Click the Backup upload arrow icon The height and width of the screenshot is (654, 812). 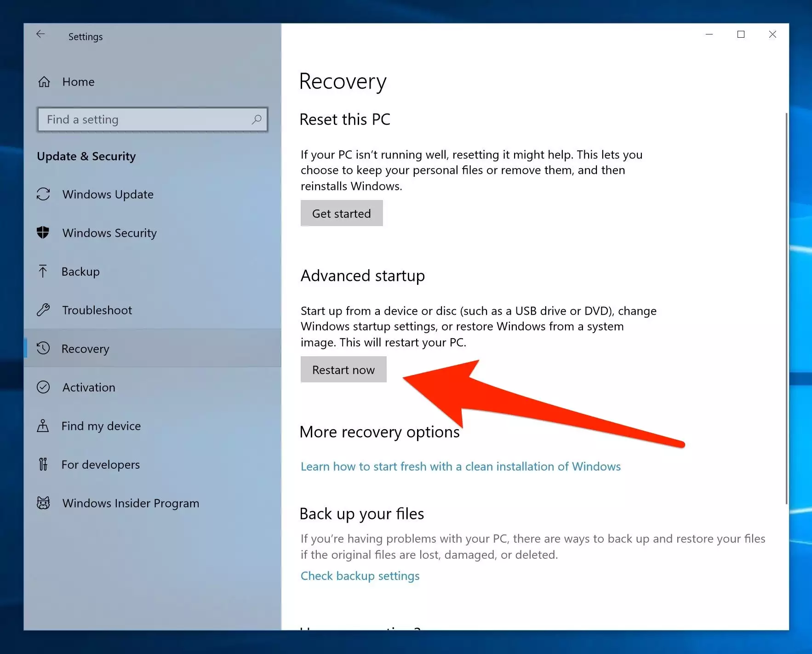pyautogui.click(x=43, y=271)
